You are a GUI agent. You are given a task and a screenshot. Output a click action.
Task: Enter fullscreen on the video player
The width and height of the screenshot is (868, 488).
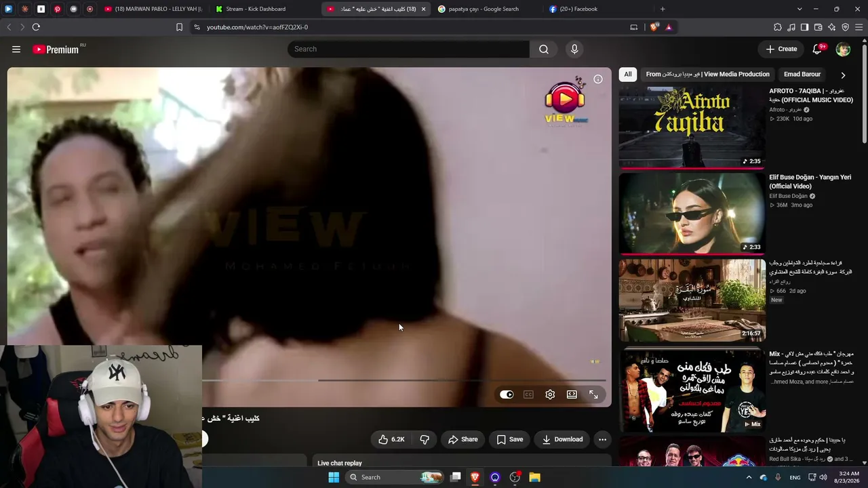(x=593, y=394)
